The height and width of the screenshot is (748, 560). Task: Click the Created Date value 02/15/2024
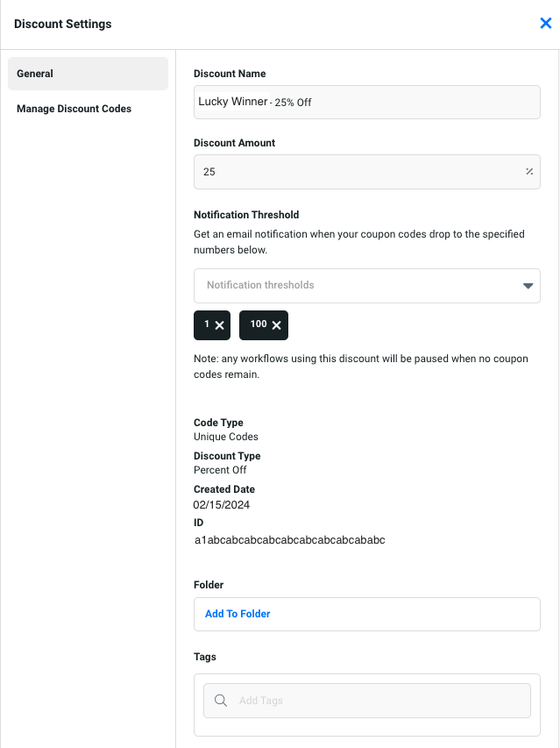[x=222, y=504]
